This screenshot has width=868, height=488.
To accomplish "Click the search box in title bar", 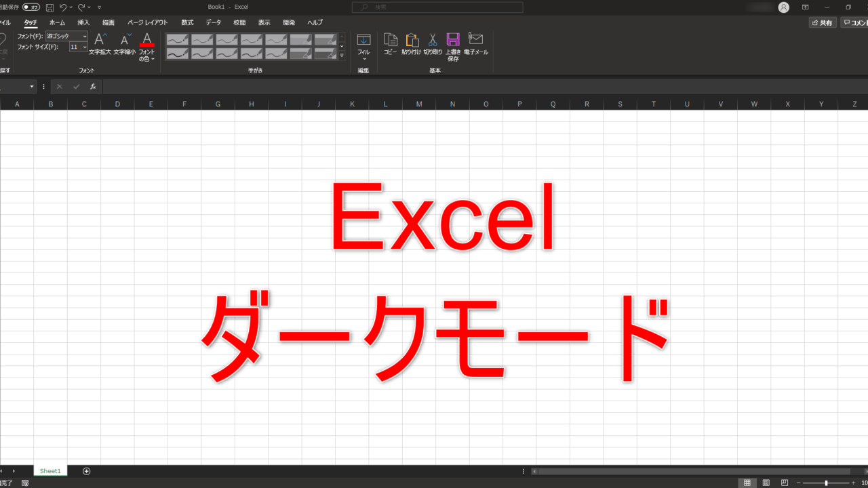I will click(437, 7).
